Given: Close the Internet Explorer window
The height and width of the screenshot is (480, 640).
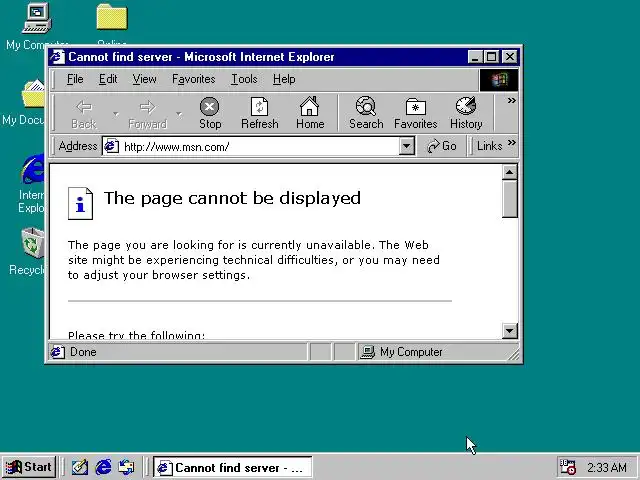Looking at the screenshot, I should click(x=510, y=57).
